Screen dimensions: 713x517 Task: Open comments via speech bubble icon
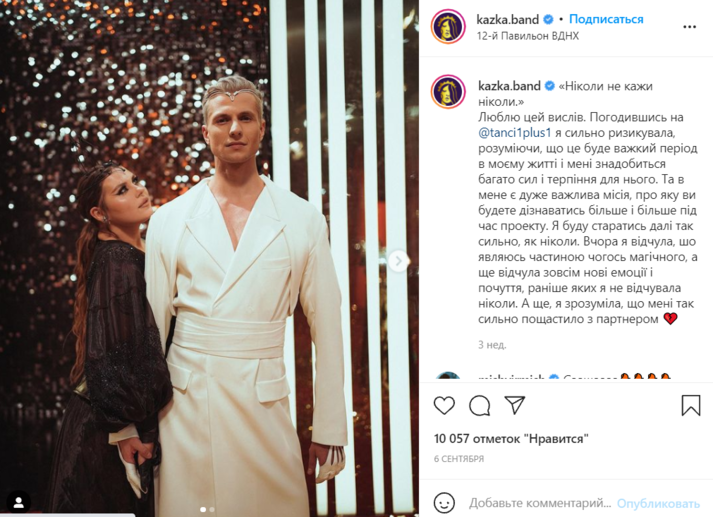pos(479,405)
